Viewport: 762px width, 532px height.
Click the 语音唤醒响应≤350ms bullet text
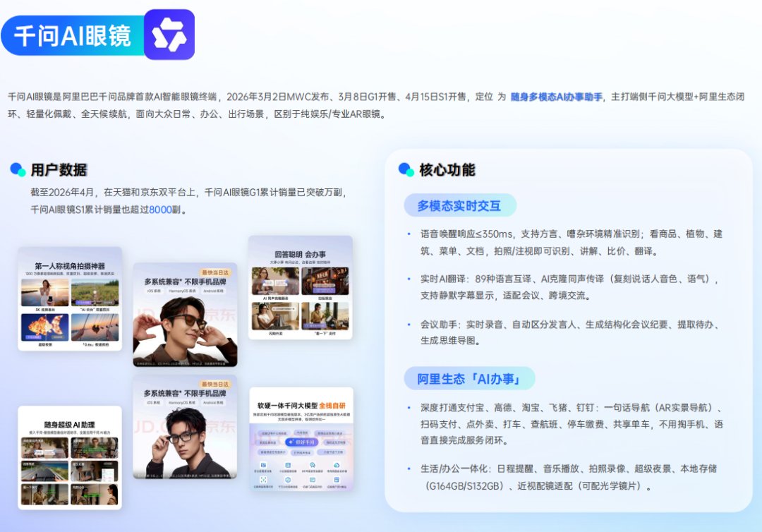click(x=571, y=243)
